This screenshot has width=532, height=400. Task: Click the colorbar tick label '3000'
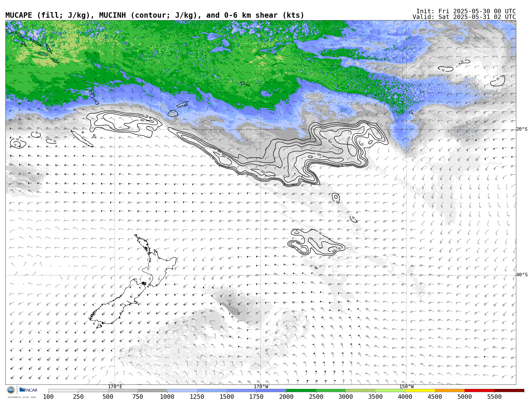click(x=346, y=397)
